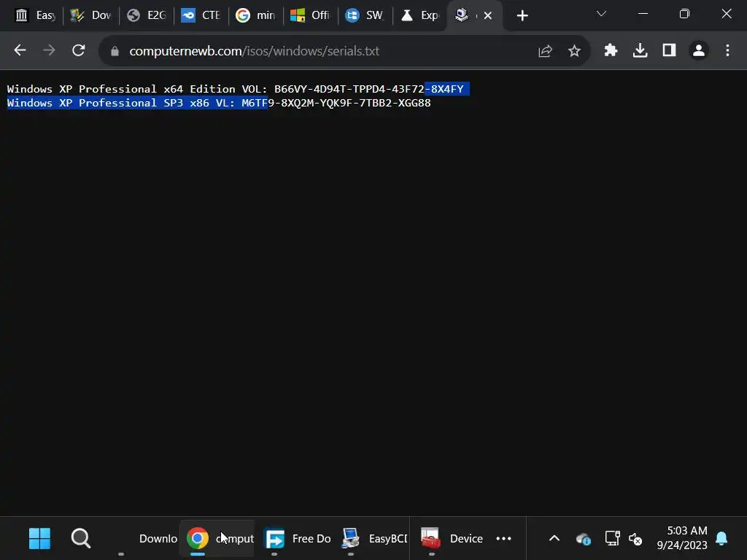Open the Device Manager taskbar app
This screenshot has height=560, width=747.
[452, 539]
